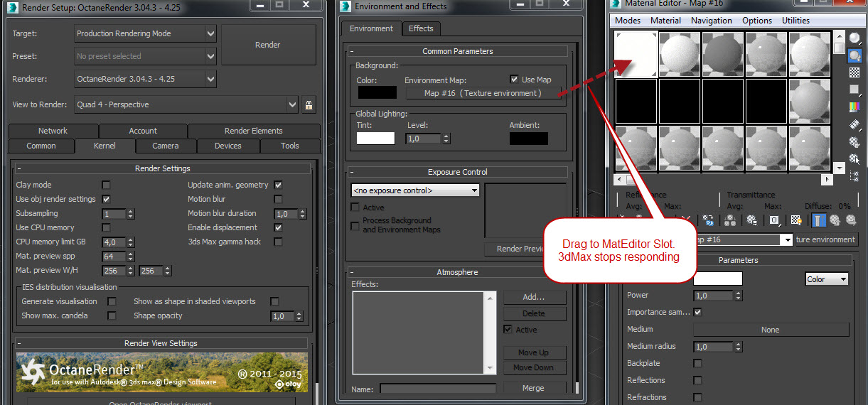Uncheck Use Map in Environment window

[x=514, y=80]
